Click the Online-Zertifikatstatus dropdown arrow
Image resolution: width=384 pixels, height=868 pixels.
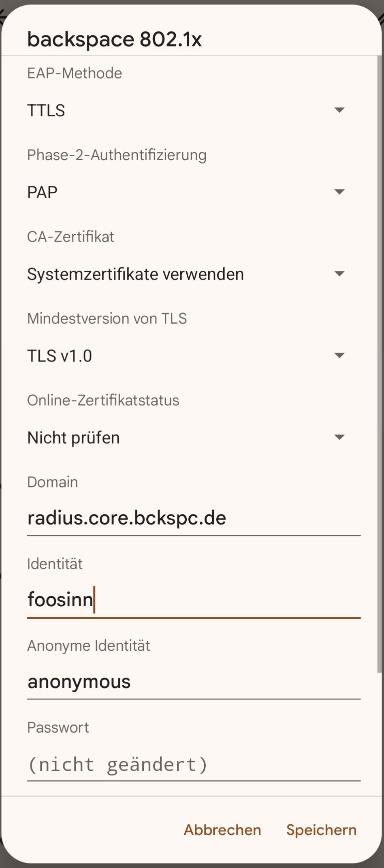[x=339, y=438]
